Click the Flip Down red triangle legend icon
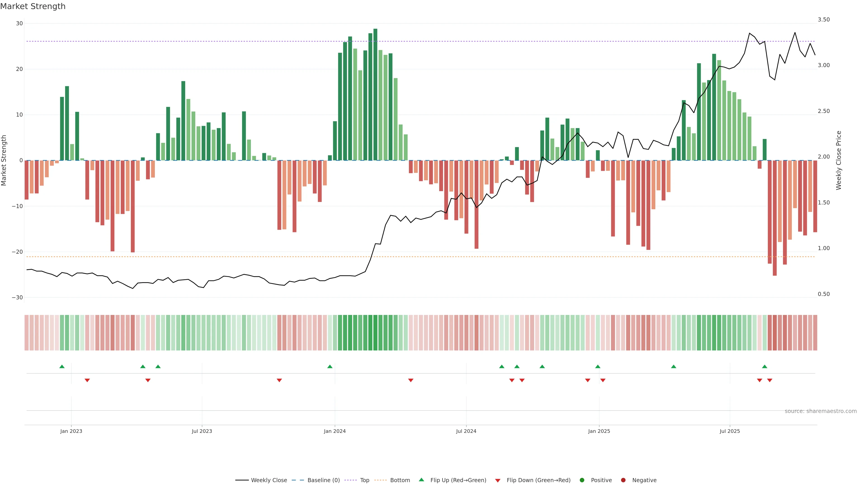The height and width of the screenshot is (488, 868). pos(498,480)
